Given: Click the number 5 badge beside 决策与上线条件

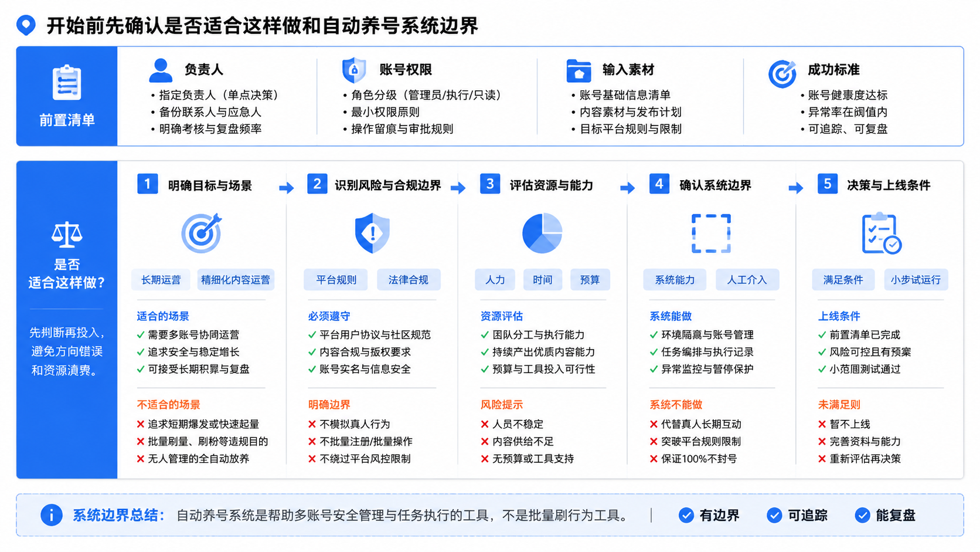Looking at the screenshot, I should coord(828,184).
